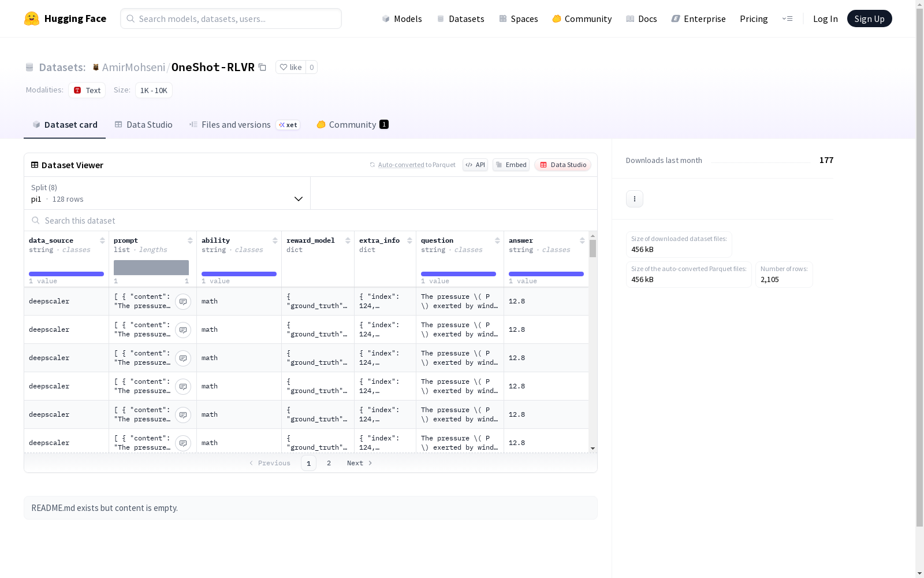Screen dimensions: 924x578
Task: Click the Log In link
Action: click(825, 18)
